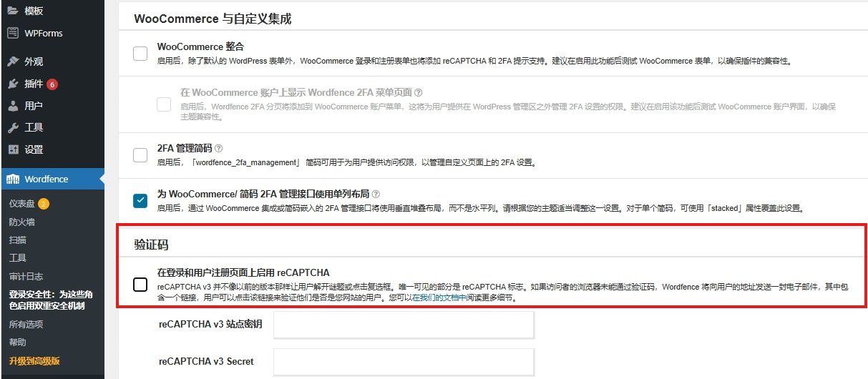The height and width of the screenshot is (379, 868).
Task: Click the 在登录和用户注册页面上启用 reCAPTCHA label
Action: 243,272
